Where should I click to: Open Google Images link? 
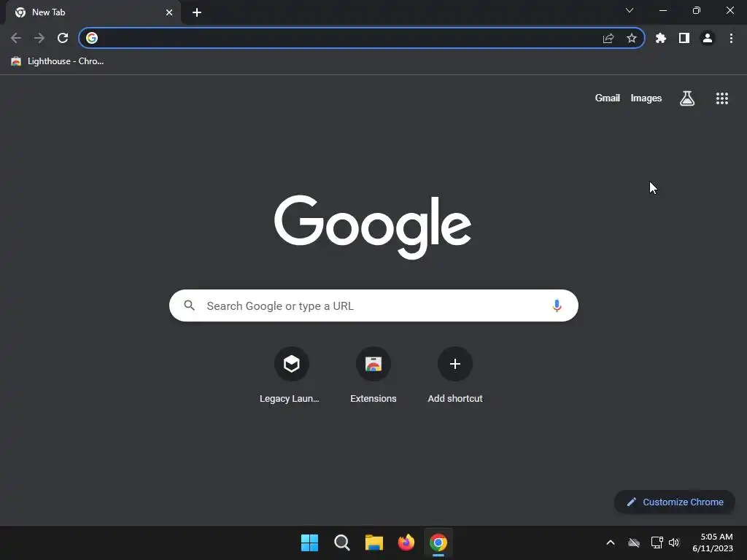(646, 98)
